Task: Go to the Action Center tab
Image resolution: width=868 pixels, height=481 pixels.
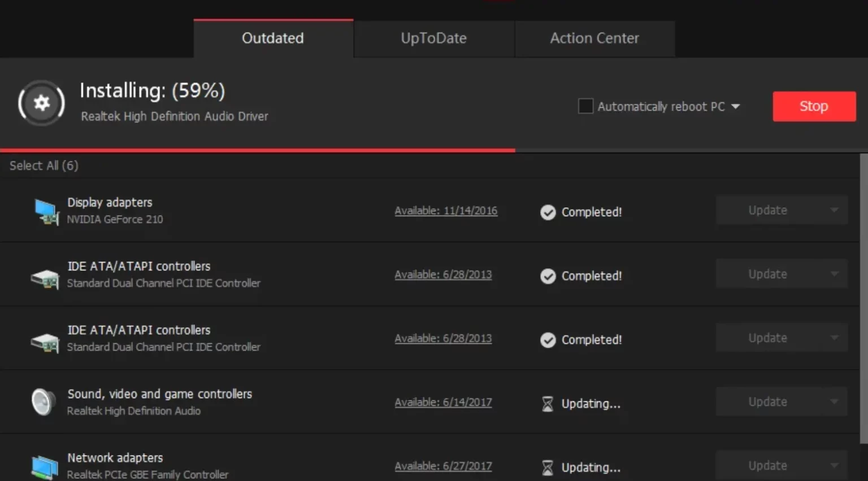Action: coord(595,38)
